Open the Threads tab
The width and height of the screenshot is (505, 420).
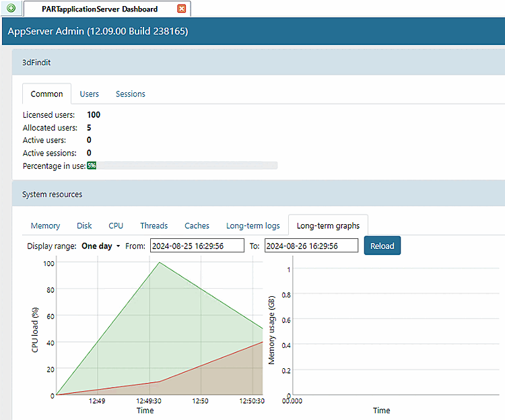(x=154, y=225)
